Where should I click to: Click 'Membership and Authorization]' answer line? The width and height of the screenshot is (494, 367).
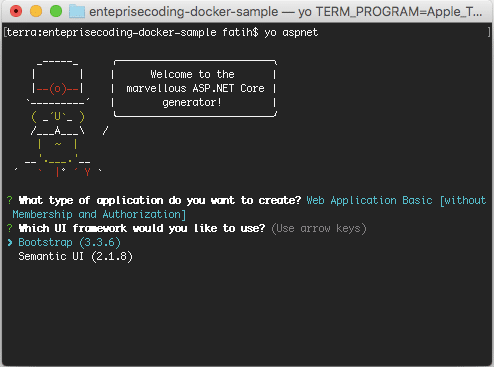point(99,214)
